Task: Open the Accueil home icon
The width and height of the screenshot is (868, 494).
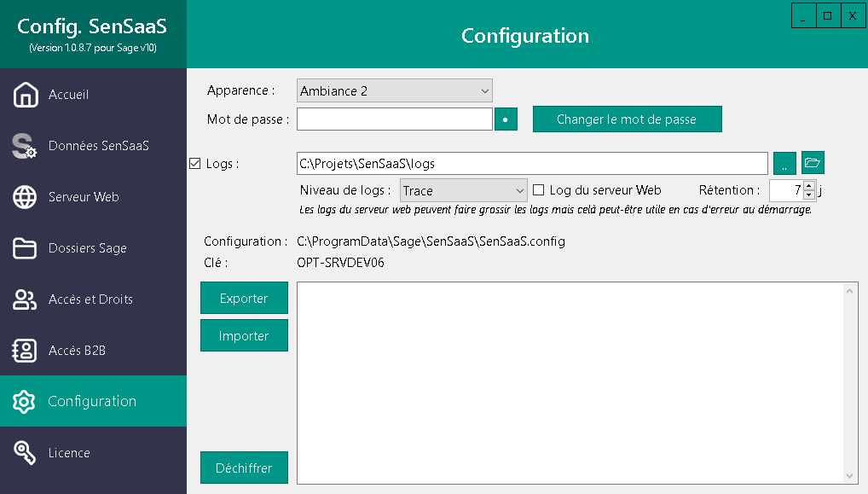Action: [x=26, y=95]
